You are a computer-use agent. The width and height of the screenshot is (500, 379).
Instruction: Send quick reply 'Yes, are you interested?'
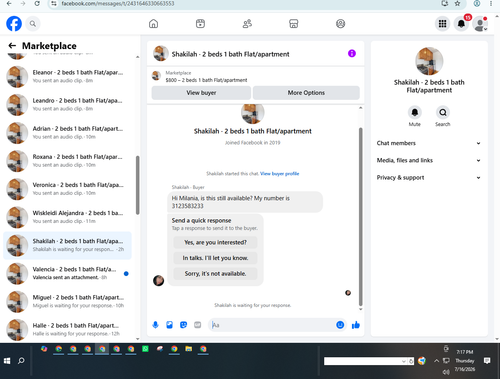coord(215,242)
